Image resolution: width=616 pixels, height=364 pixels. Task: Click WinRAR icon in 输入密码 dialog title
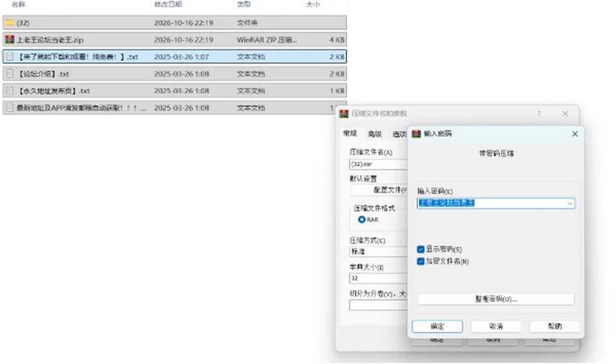416,134
